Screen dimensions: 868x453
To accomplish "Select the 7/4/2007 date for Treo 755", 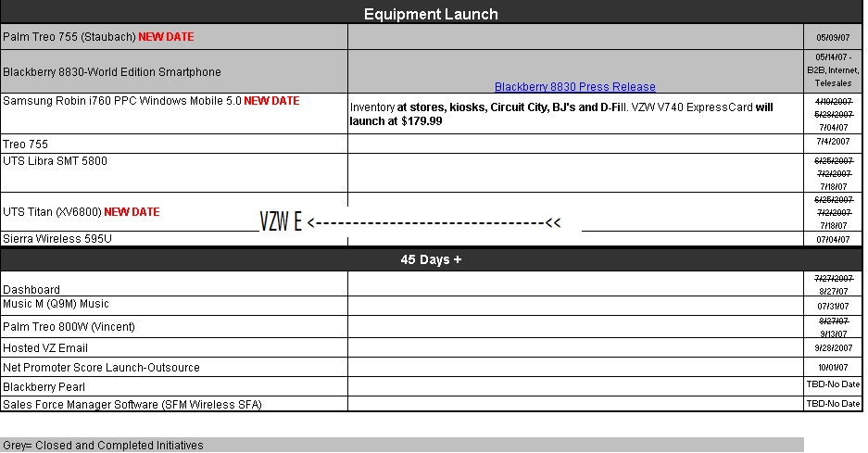I will 833,143.
